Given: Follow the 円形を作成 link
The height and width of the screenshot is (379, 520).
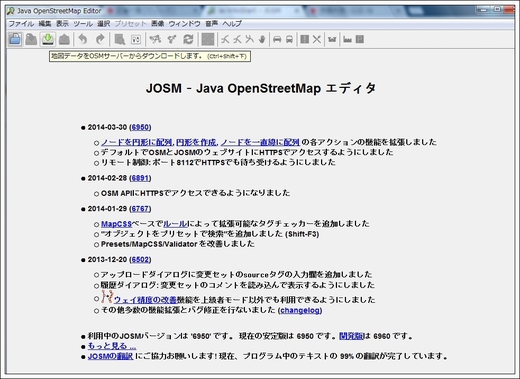Looking at the screenshot, I should pos(196,142).
